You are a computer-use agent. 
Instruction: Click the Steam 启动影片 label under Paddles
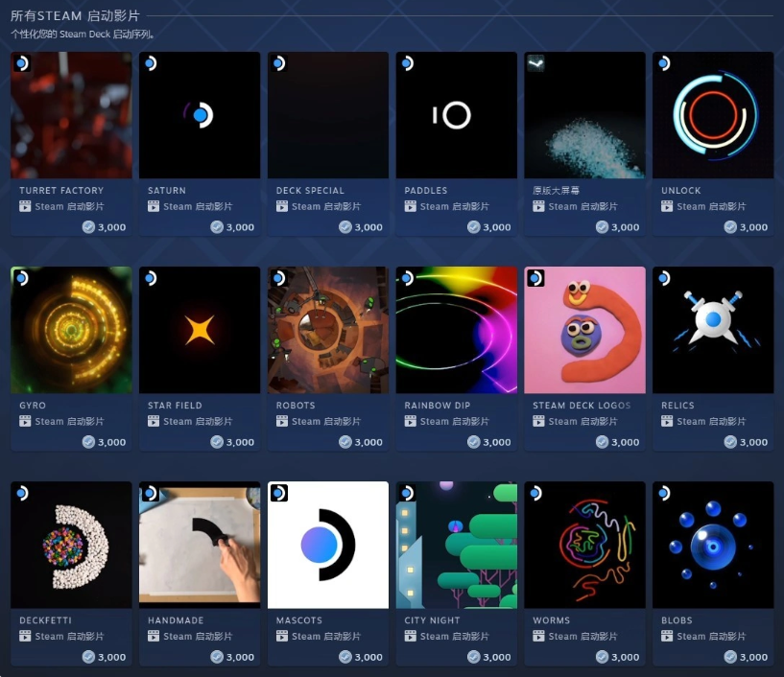[454, 206]
